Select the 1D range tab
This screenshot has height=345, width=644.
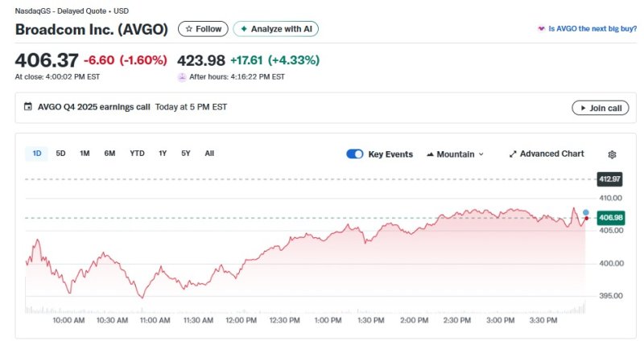click(x=37, y=153)
